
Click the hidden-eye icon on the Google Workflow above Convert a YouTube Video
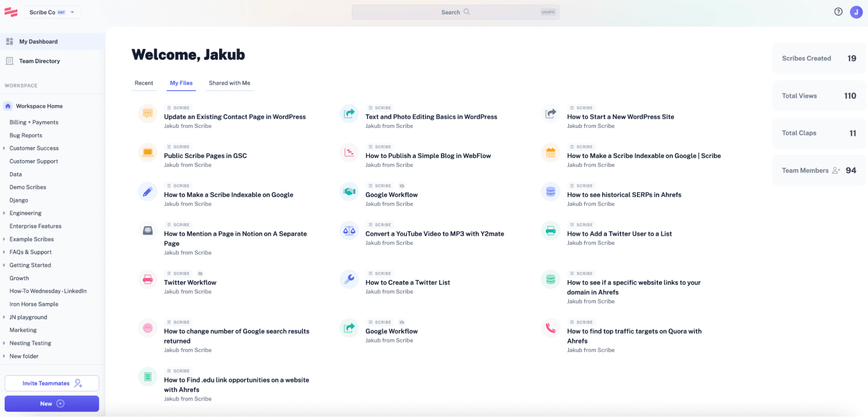coord(402,186)
